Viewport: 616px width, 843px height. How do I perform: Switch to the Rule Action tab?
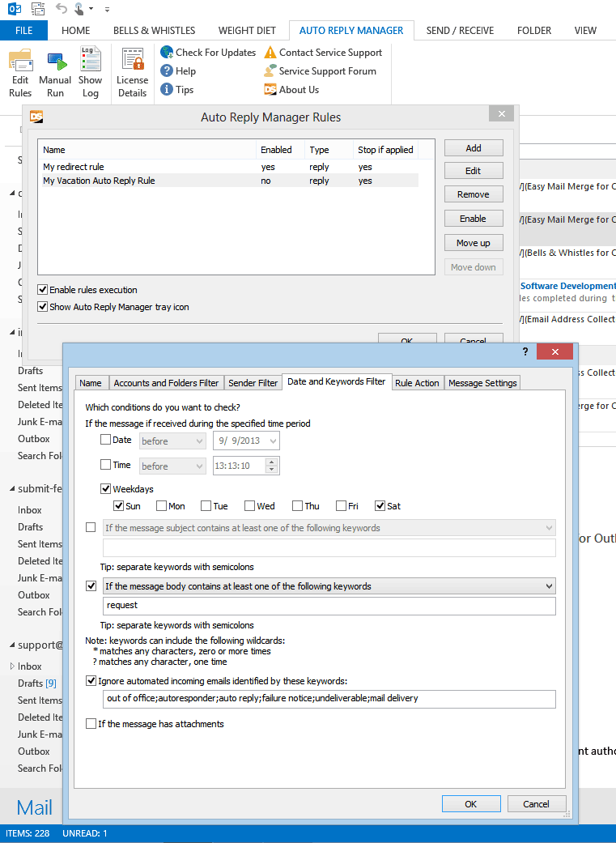[x=417, y=383]
